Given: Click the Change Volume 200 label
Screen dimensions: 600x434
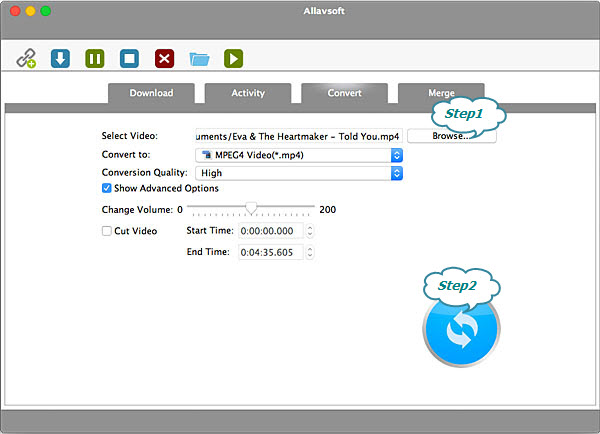Looking at the screenshot, I should [328, 209].
